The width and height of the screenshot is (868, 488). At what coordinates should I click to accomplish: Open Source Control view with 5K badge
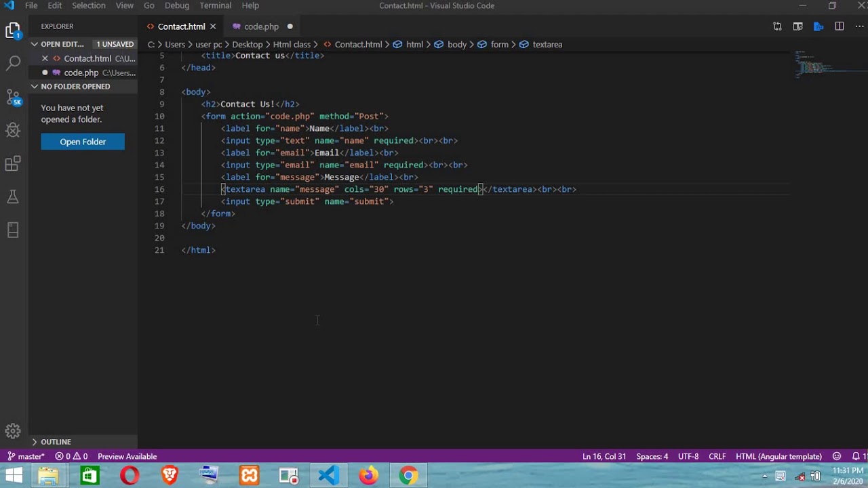(13, 97)
